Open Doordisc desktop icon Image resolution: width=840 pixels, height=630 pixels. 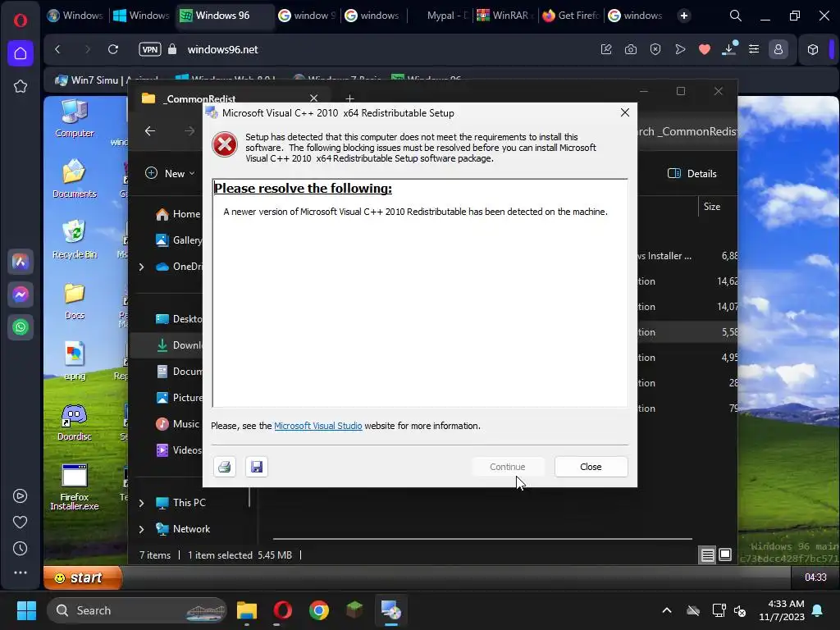75,422
